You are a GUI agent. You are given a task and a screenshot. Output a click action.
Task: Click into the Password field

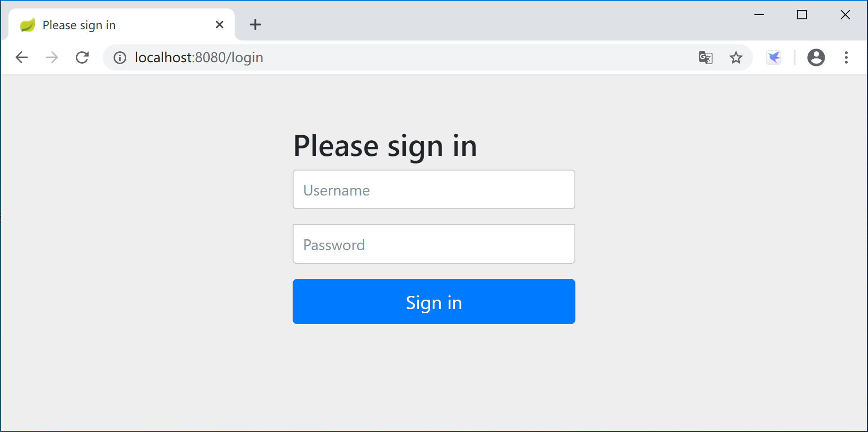click(434, 244)
